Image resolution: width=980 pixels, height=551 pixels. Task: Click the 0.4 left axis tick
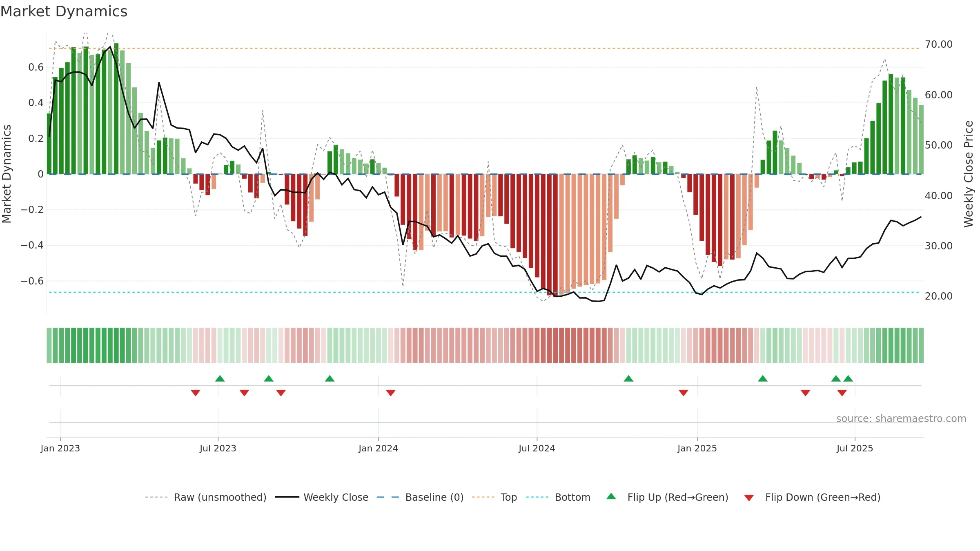tap(36, 102)
